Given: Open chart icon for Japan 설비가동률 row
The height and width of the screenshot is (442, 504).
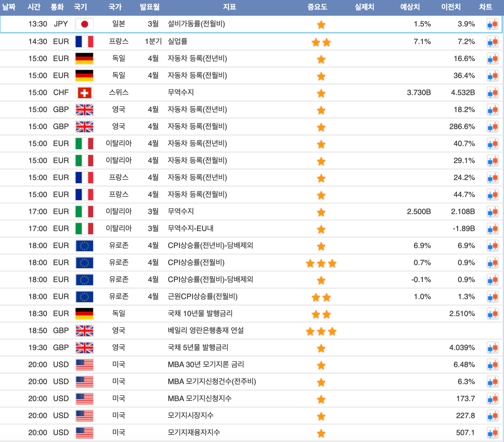Looking at the screenshot, I should pos(492,24).
